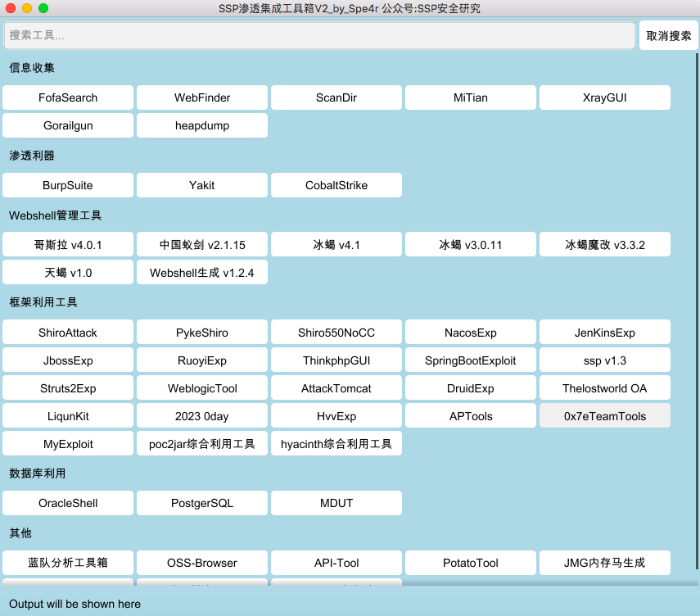Screen dimensions: 700x616
Task: Click the 渗透利器 section heading
Action: 32,156
